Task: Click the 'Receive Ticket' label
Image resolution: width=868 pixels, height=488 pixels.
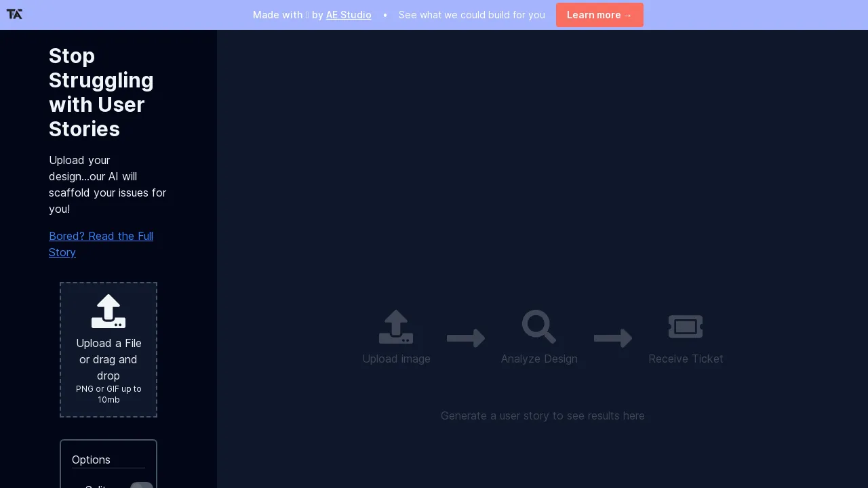Action: pos(686,359)
